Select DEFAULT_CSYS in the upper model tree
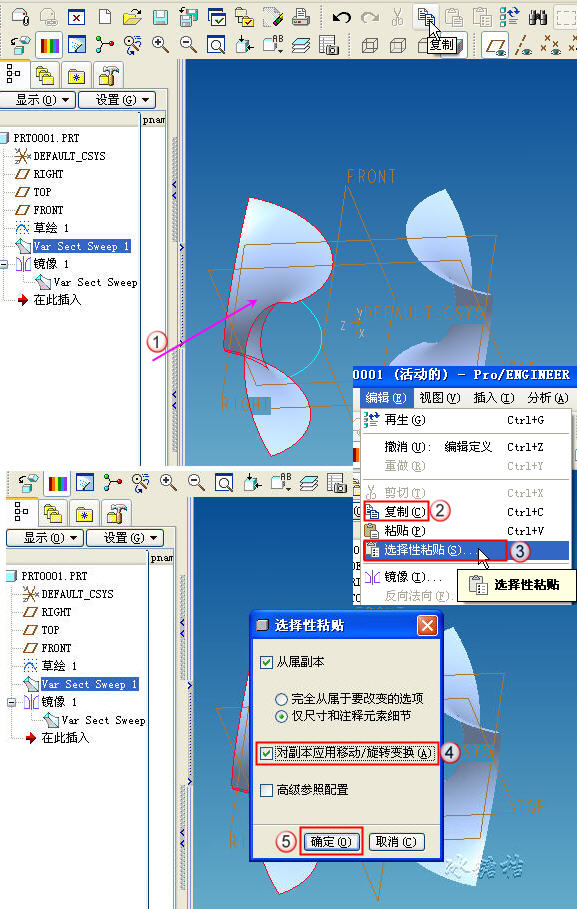Viewport: 577px width, 909px height. tap(69, 156)
